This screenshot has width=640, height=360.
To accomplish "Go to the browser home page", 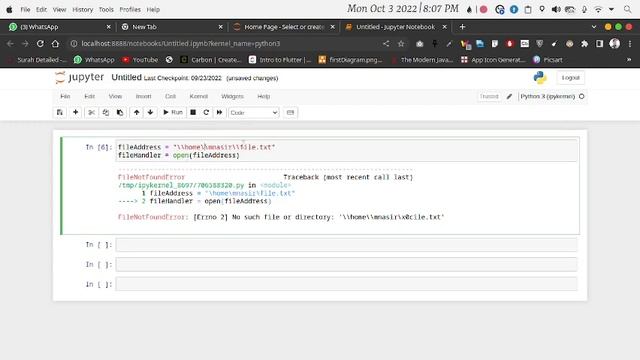I will (56, 43).
